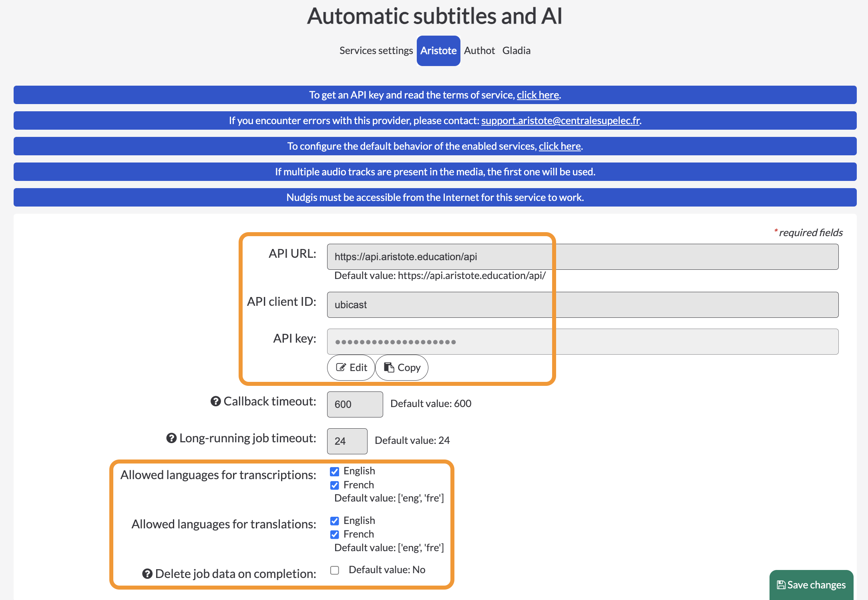Viewport: 868px width, 600px height.
Task: Click 'Default value: No' text
Action: [387, 570]
